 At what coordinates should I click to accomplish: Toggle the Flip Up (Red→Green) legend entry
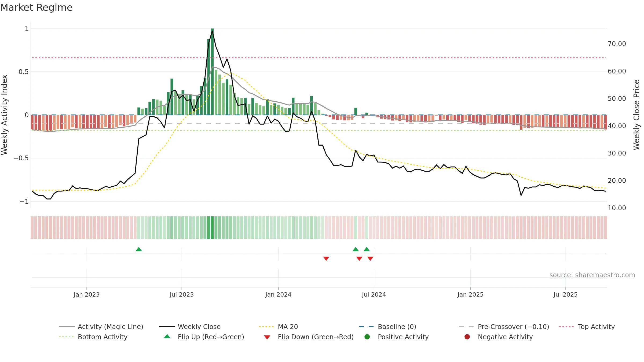click(204, 337)
